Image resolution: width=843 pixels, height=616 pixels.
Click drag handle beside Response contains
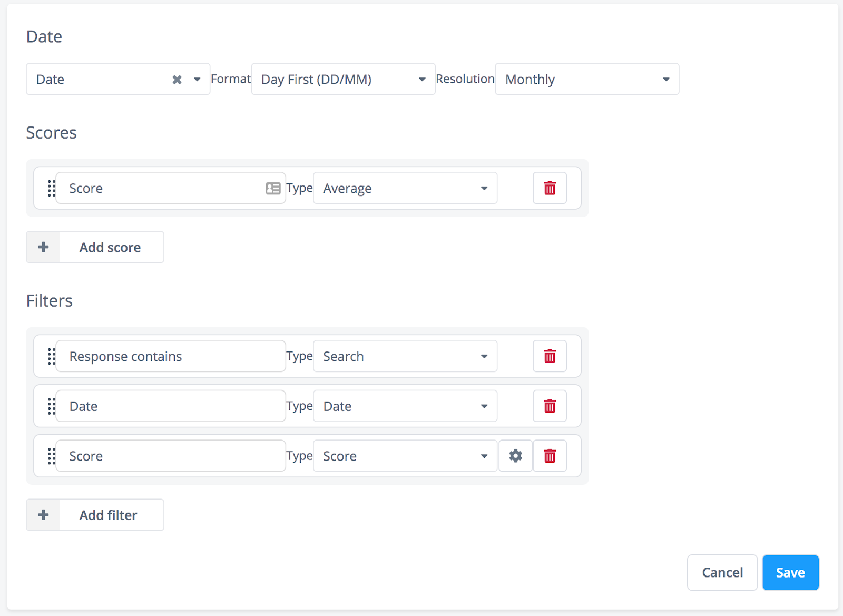point(51,356)
